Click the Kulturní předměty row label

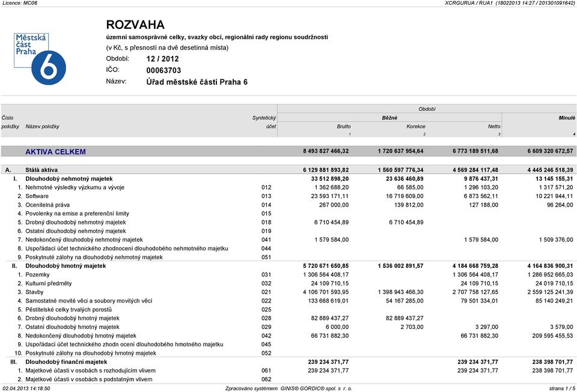tap(49, 283)
